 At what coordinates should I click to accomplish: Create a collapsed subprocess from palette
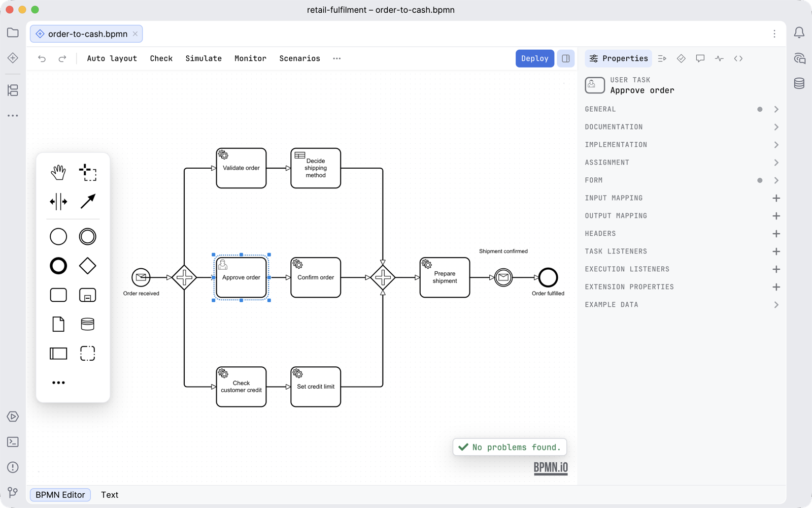click(x=88, y=295)
